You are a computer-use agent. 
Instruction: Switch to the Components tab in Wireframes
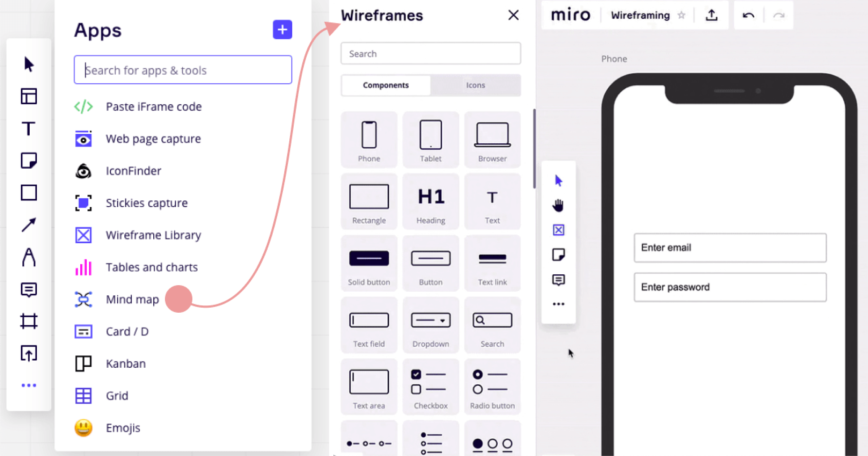(x=386, y=85)
